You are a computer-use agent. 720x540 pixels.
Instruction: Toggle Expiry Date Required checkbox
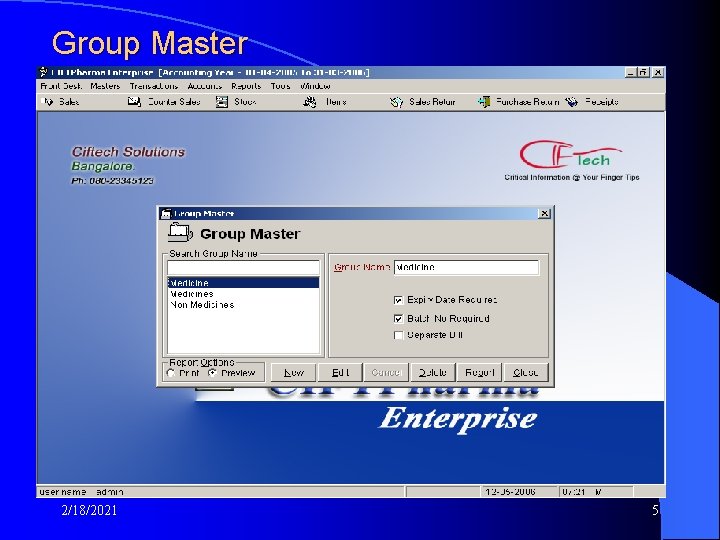(399, 300)
